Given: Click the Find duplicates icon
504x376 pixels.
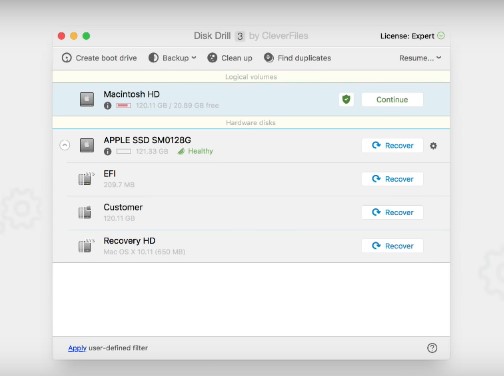Looking at the screenshot, I should (x=269, y=58).
